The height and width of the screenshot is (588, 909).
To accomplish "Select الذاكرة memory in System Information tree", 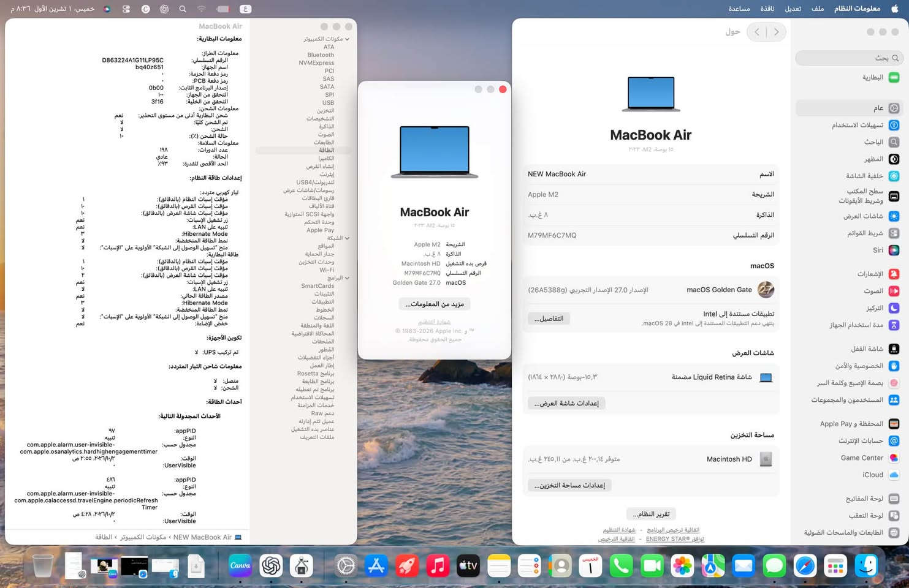I will (327, 127).
